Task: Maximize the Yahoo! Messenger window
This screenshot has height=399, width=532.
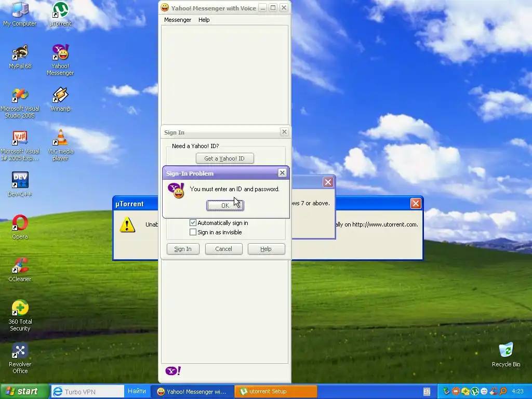Action: click(x=273, y=7)
